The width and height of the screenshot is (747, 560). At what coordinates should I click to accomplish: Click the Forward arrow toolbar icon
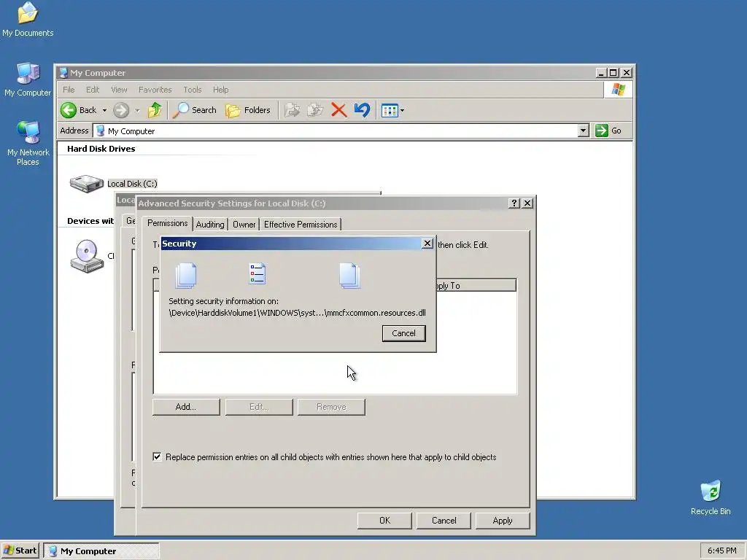[x=121, y=110]
